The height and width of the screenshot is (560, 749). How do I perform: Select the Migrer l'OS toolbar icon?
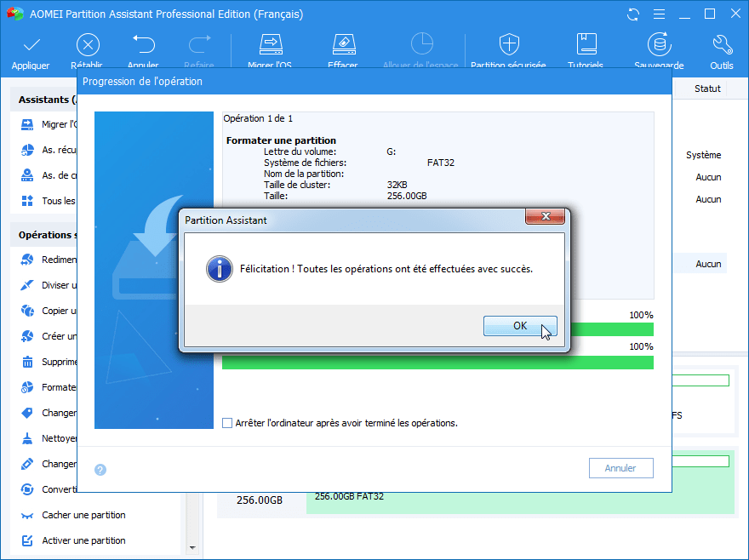pos(271,44)
